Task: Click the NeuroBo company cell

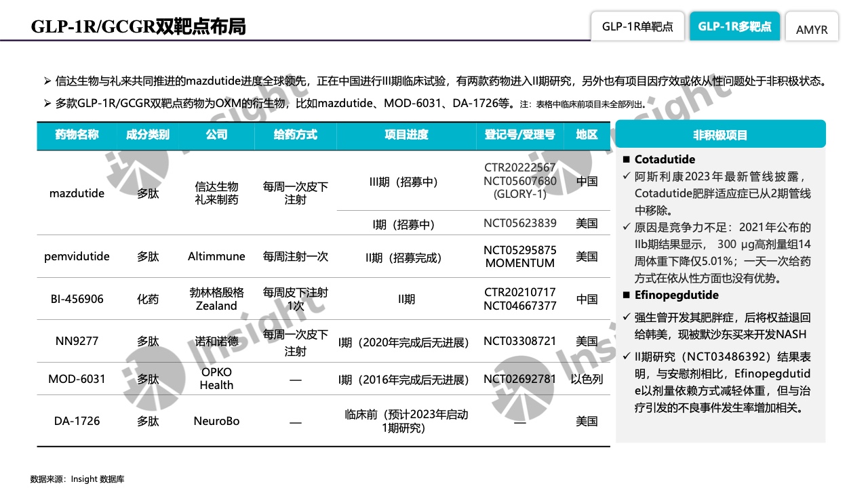Action: (x=217, y=421)
